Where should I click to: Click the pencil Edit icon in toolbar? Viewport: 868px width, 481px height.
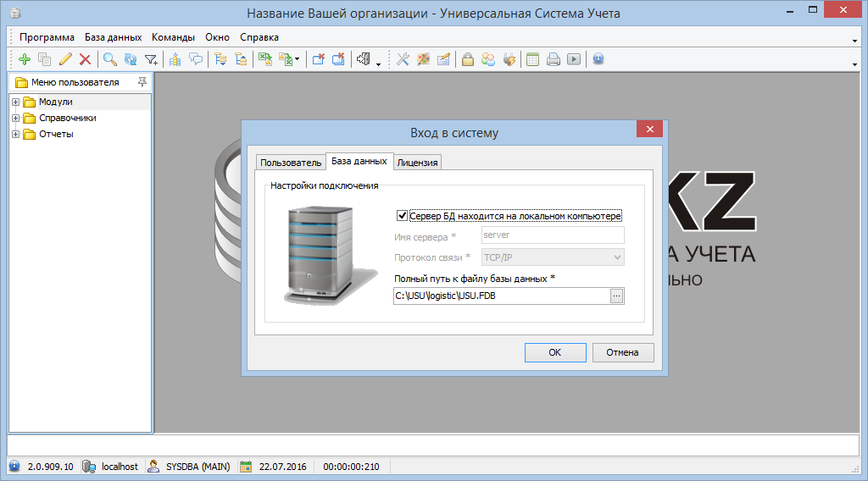click(x=64, y=59)
